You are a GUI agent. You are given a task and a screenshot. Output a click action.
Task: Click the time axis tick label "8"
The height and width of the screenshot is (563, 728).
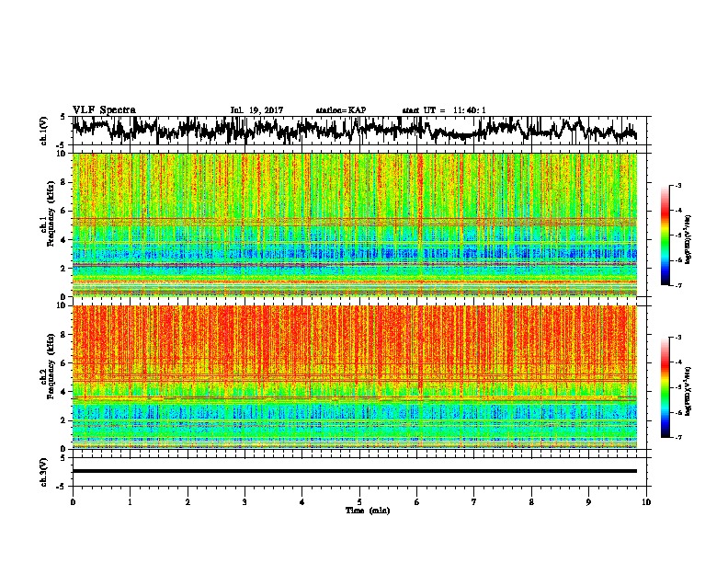click(x=531, y=502)
